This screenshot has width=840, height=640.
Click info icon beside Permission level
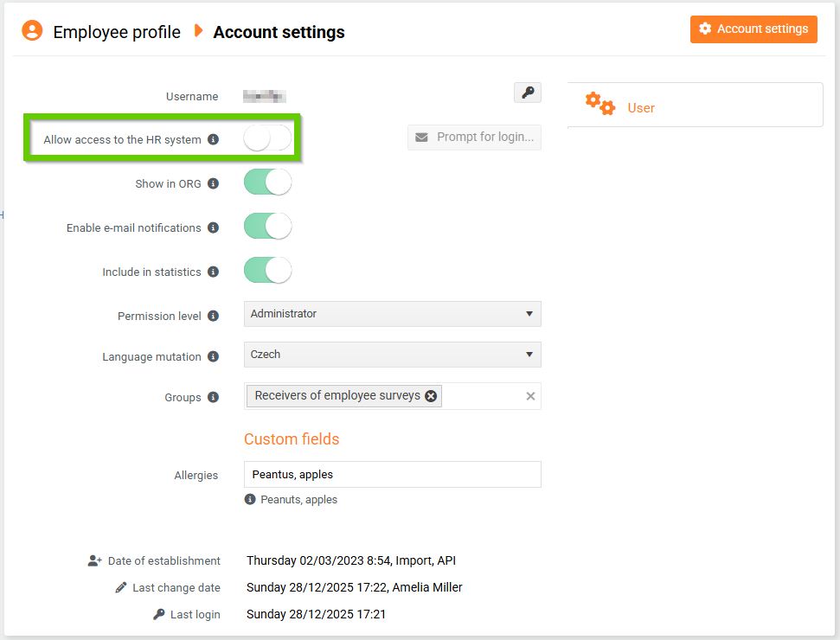(213, 316)
